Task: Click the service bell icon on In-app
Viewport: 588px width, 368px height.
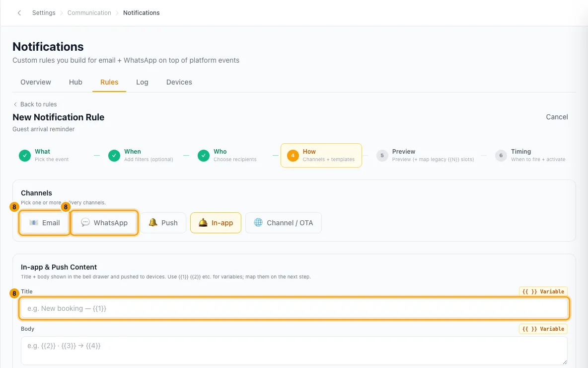Action: tap(203, 222)
